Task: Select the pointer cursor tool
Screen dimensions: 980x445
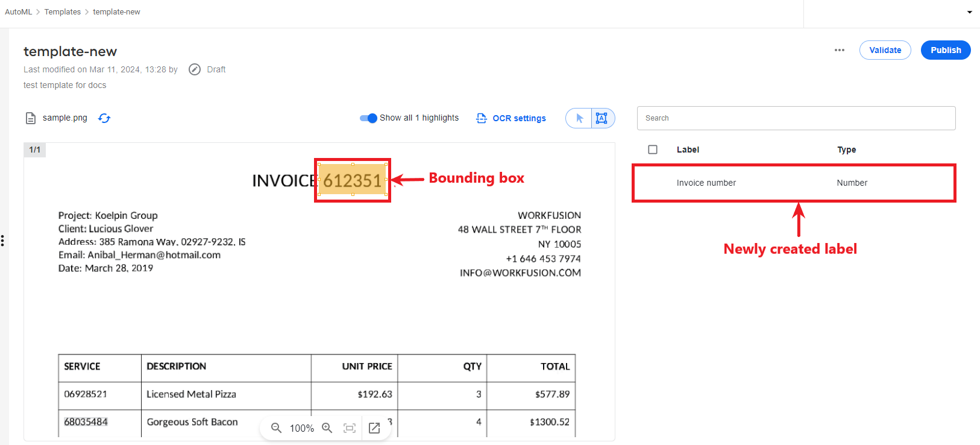Action: (x=579, y=118)
